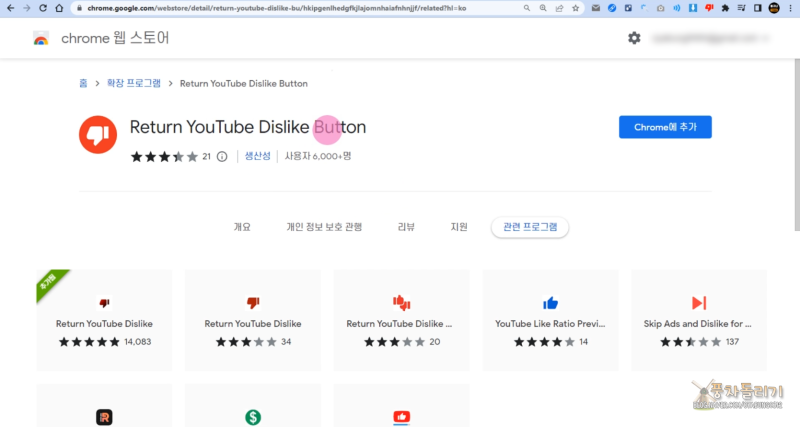Image resolution: width=800 pixels, height=427 pixels.
Task: Click the 사용자 6,000+명 text
Action: pos(318,156)
